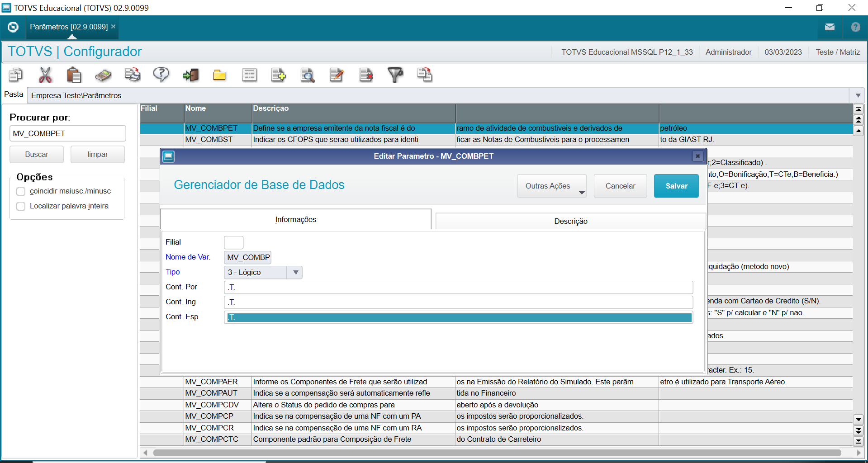Image resolution: width=868 pixels, height=463 pixels.
Task: Click the date 03/03/2023
Action: 783,52
